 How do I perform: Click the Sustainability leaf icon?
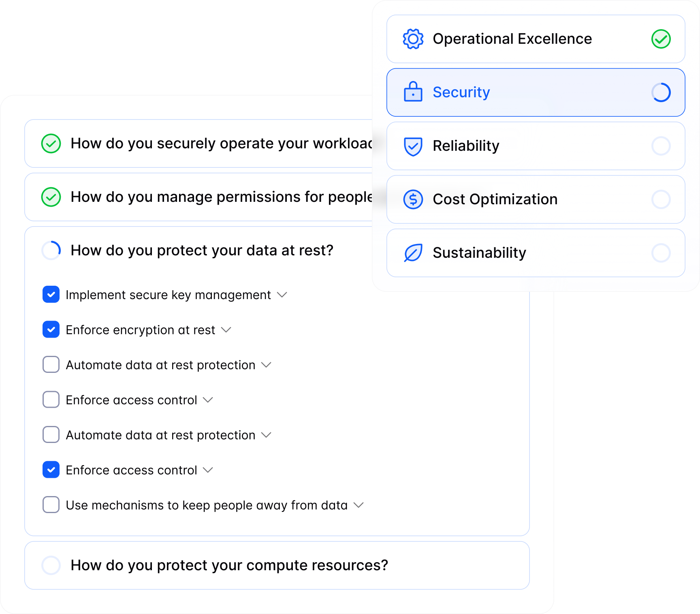pos(413,253)
